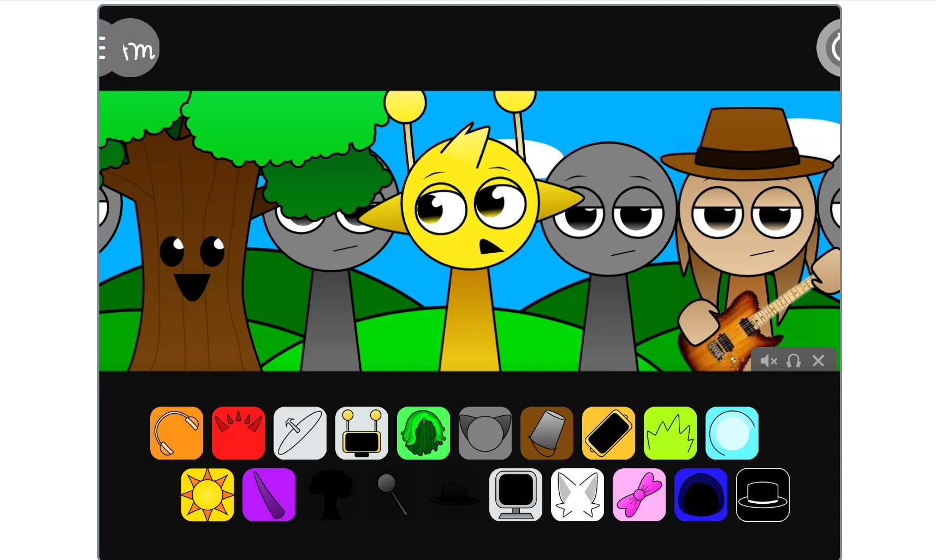Mute the audio with the speaker icon

(x=769, y=361)
